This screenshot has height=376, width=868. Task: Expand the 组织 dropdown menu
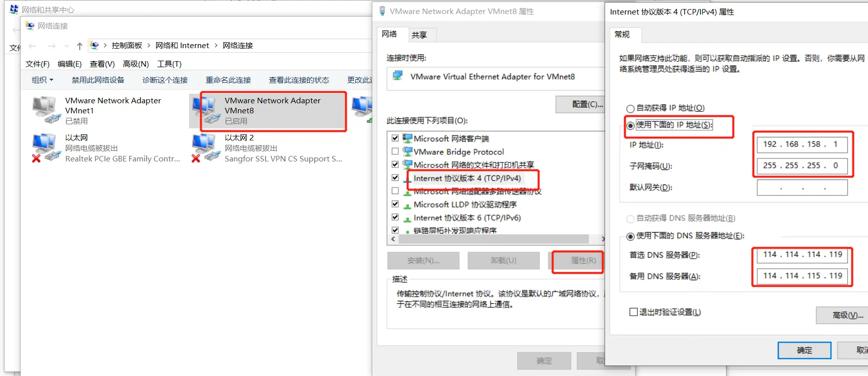point(42,80)
